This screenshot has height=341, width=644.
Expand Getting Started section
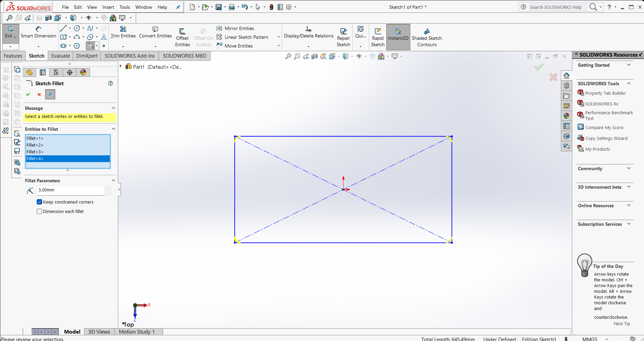pyautogui.click(x=629, y=65)
